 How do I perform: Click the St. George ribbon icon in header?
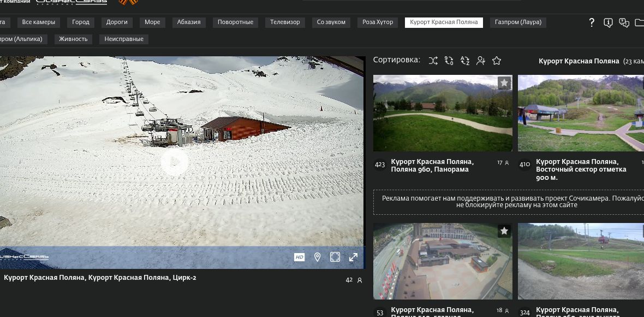click(x=128, y=2)
